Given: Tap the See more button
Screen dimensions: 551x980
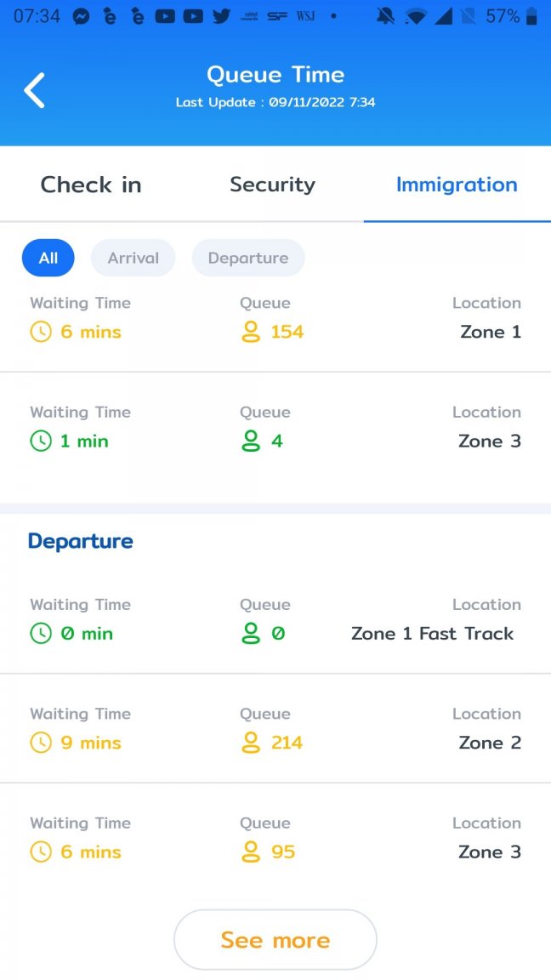Looking at the screenshot, I should tap(275, 939).
